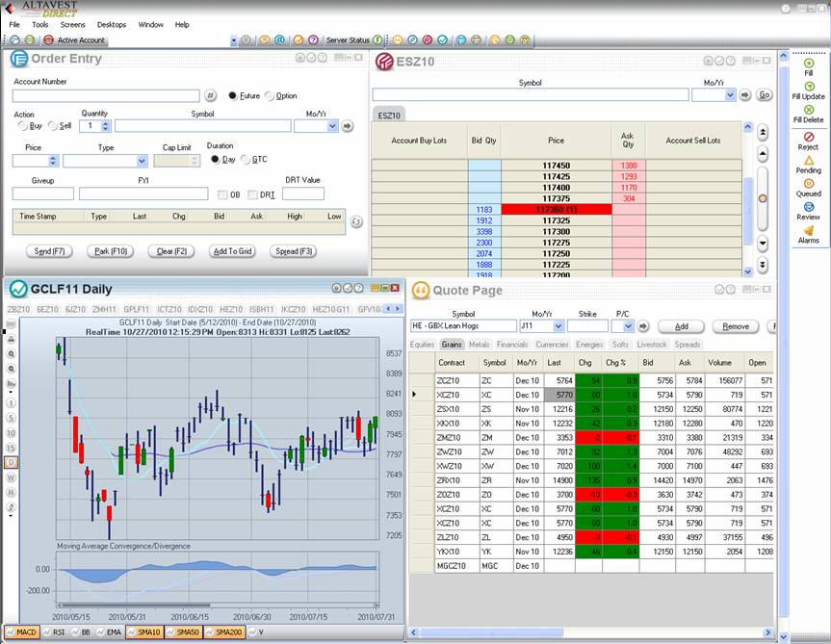The height and width of the screenshot is (644, 831).
Task: Open Order Entry Mo/Yr dropdown
Action: [332, 126]
